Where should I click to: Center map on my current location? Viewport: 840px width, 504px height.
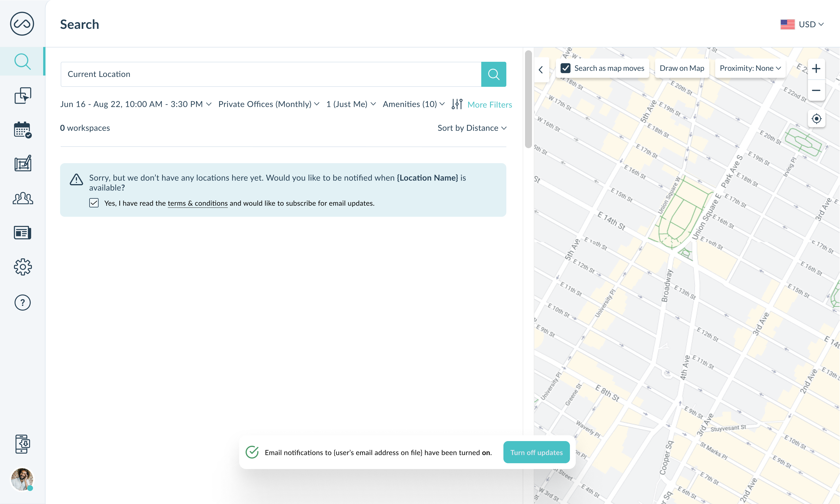tap(816, 119)
